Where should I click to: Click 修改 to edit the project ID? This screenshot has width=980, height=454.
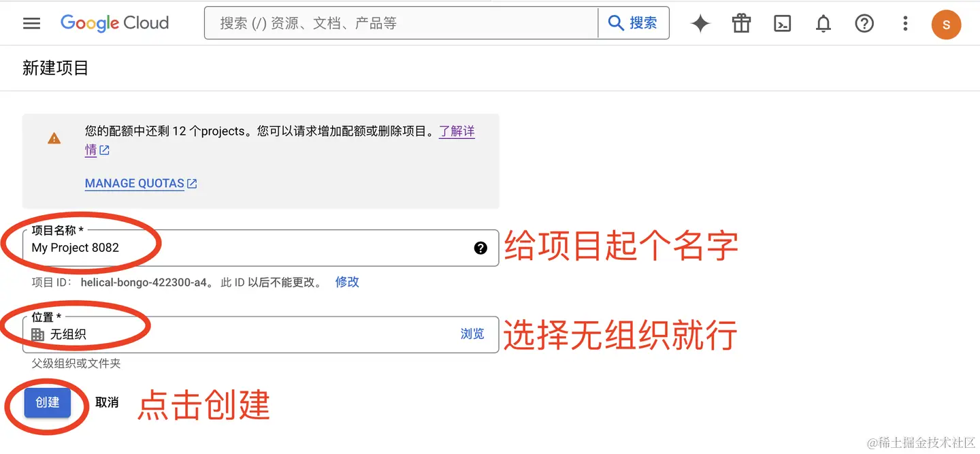tap(347, 282)
